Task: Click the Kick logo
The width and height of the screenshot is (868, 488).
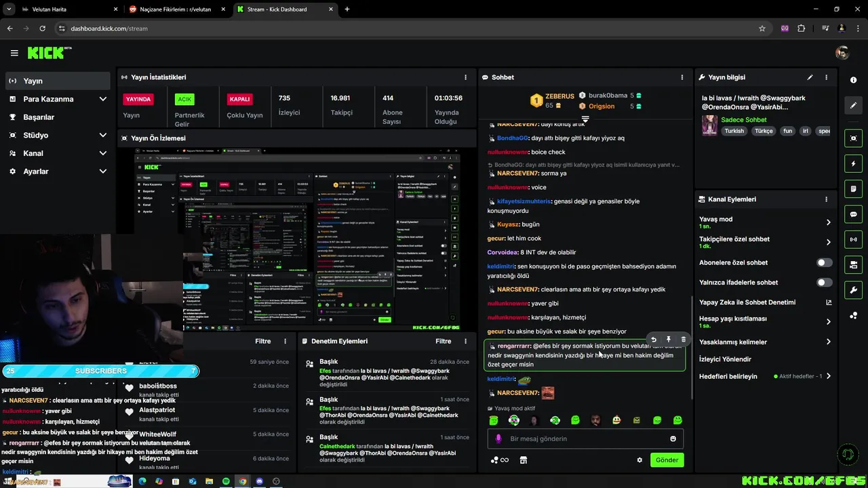Action: (50, 53)
